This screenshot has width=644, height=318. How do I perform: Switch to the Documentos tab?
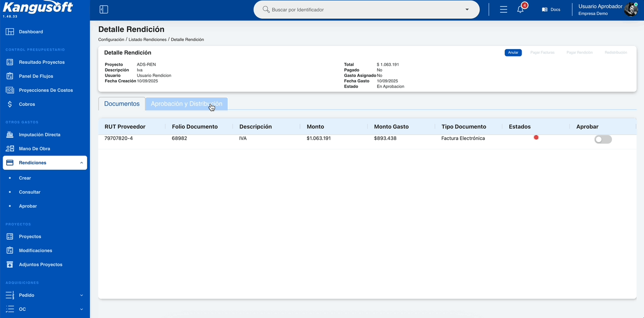(122, 104)
